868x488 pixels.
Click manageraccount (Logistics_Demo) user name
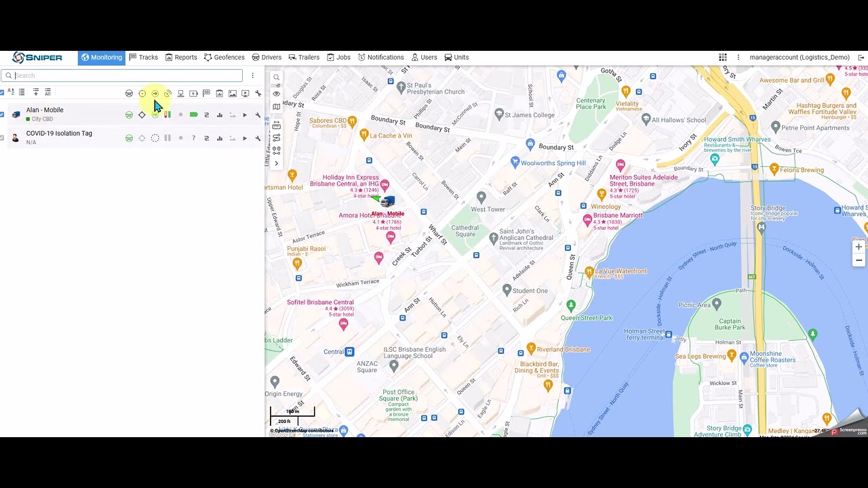pos(800,58)
